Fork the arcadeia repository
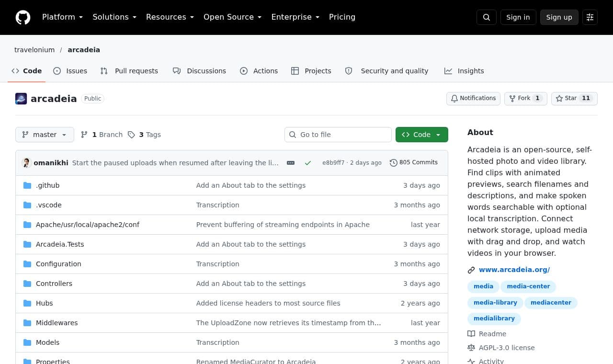The image size is (613, 364). click(525, 98)
